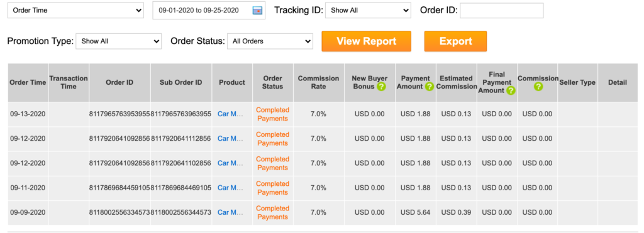The width and height of the screenshot is (644, 233).
Task: Open product link in 09-09-2020 row
Action: 230,212
